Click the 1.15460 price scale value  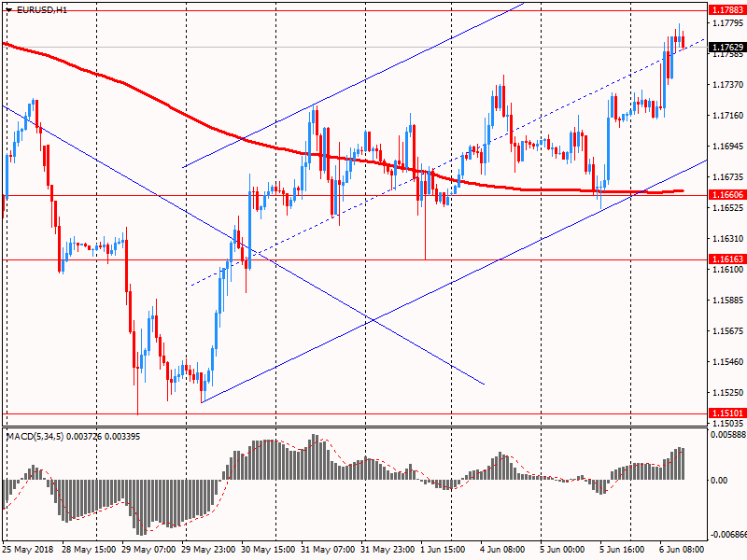click(727, 361)
